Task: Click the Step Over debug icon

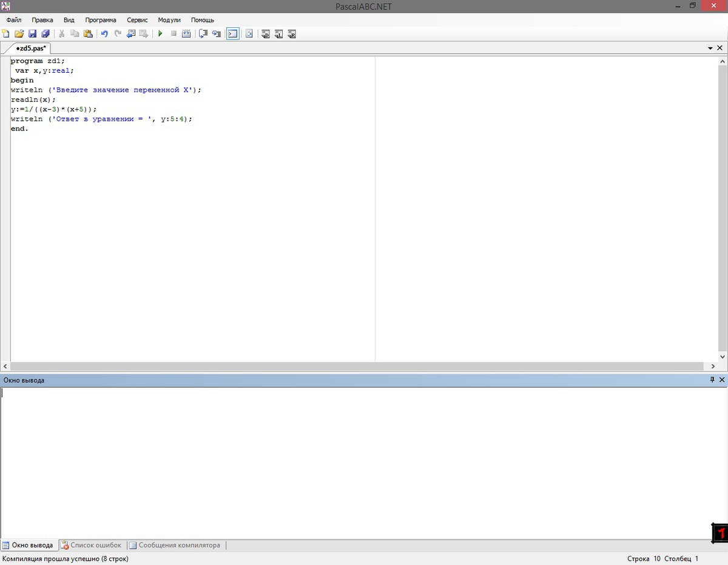Action: (x=203, y=34)
